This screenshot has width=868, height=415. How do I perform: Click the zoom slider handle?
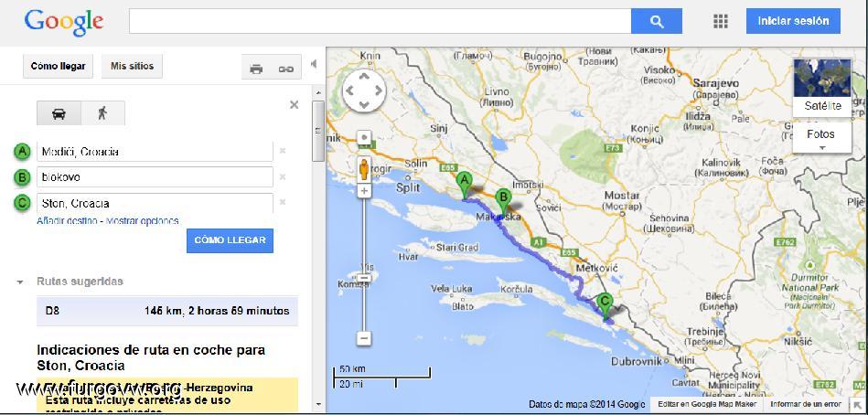click(x=364, y=278)
